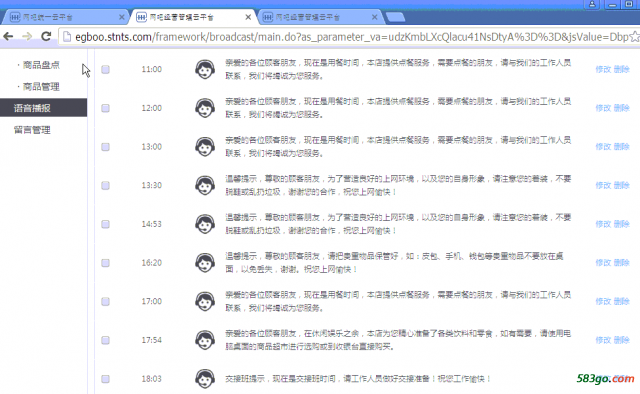This screenshot has height=394, width=640.
Task: Click the headset avatar for 12:00
Action: 205,108
